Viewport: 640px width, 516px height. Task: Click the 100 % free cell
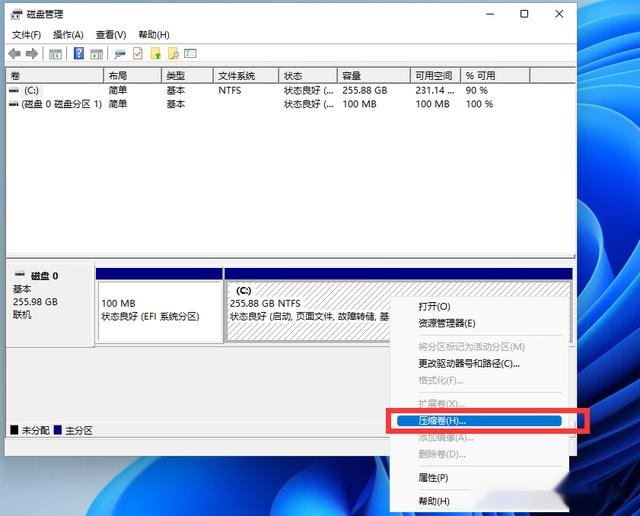(480, 104)
